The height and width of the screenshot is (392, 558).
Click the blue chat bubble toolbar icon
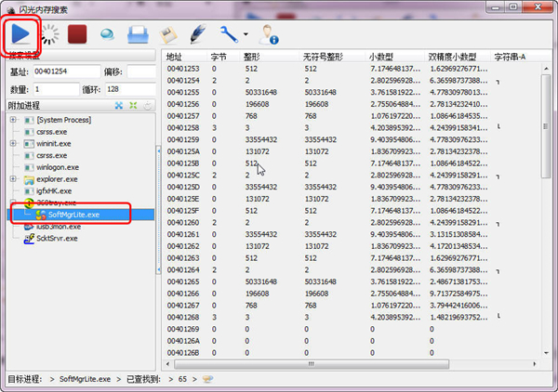107,35
